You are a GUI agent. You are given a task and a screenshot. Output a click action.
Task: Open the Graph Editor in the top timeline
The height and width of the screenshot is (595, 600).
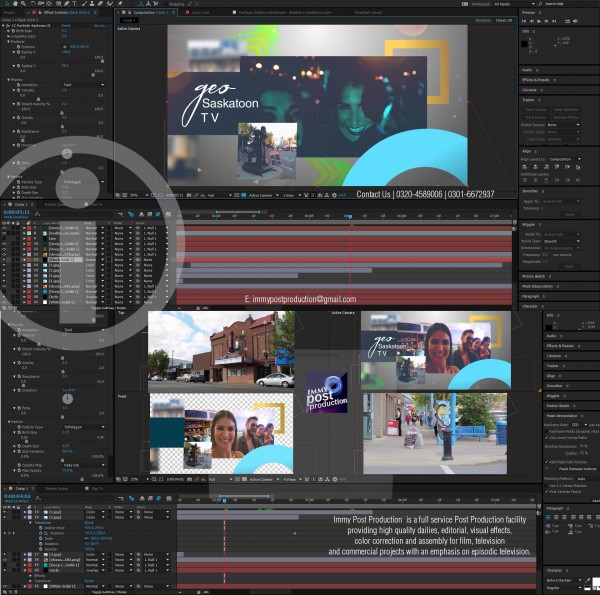tap(168, 214)
